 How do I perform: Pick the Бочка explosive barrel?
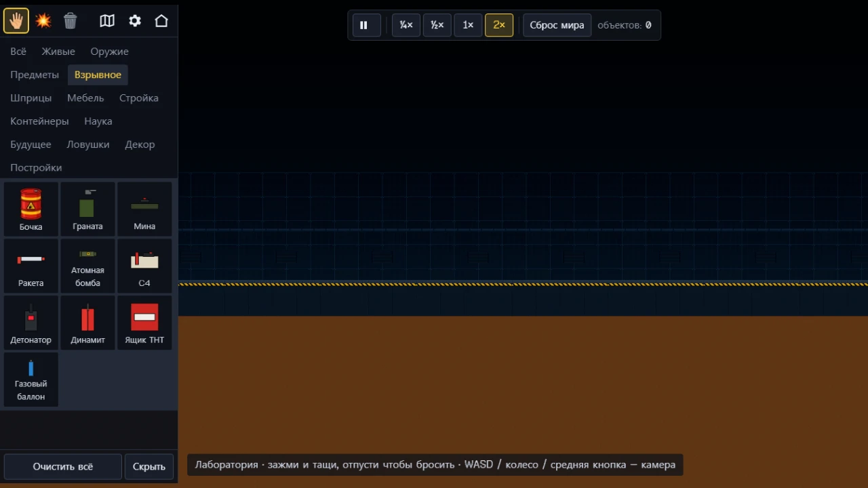(x=31, y=209)
